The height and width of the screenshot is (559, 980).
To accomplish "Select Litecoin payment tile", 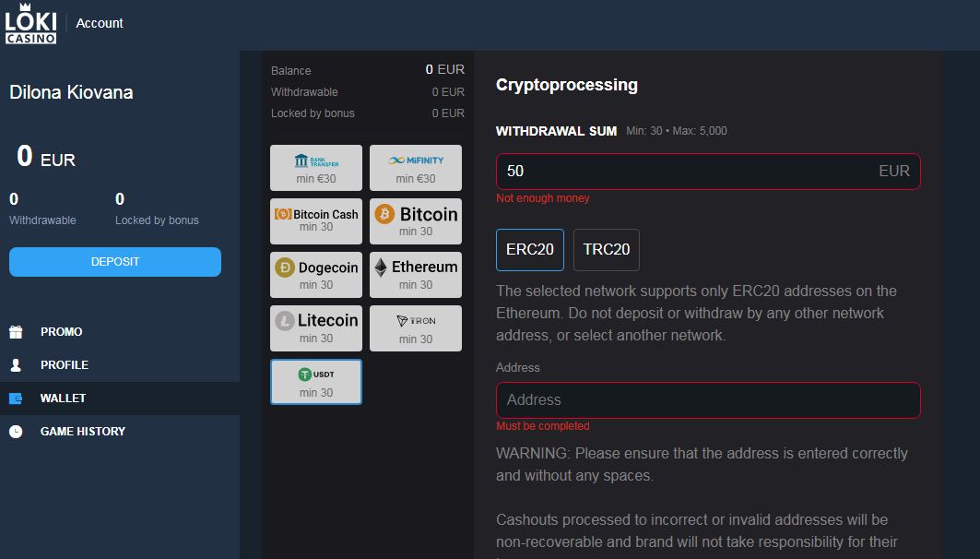I will [315, 327].
